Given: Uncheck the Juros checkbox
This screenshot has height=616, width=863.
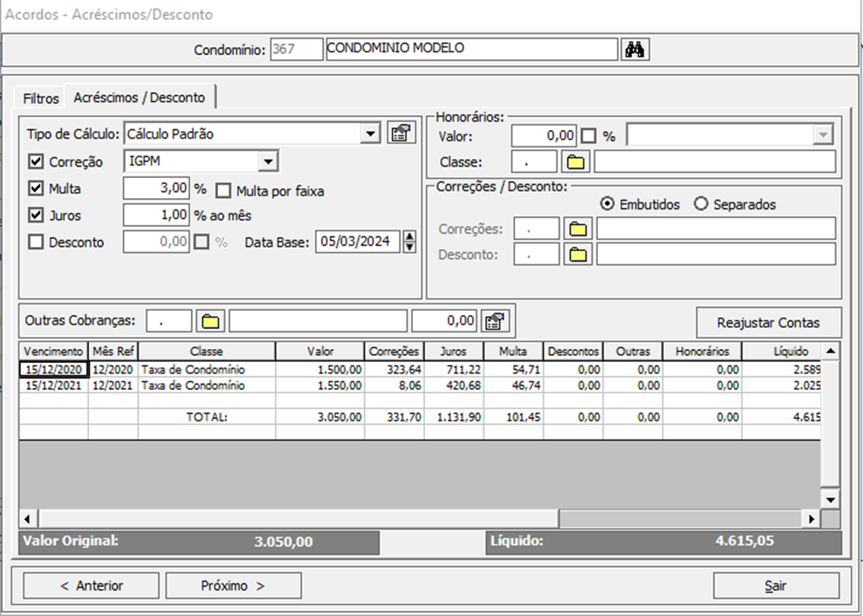Looking at the screenshot, I should tap(36, 215).
